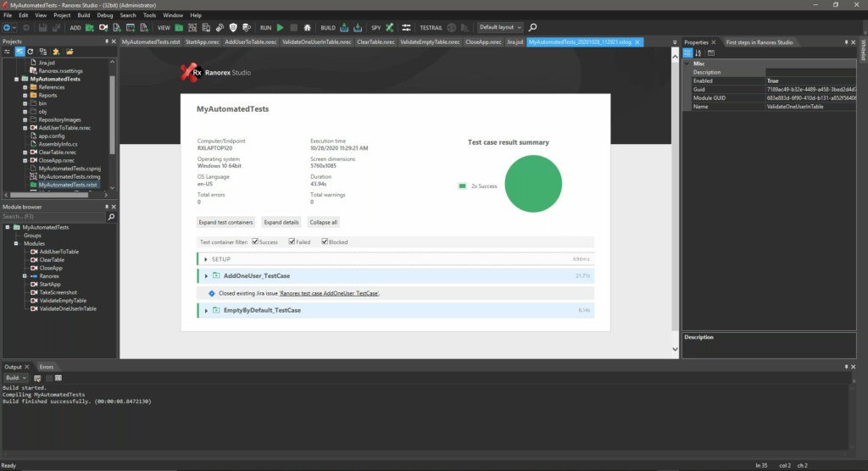Click the settings sliders icon next to Spy
This screenshot has width=868, height=471.
pos(406,27)
